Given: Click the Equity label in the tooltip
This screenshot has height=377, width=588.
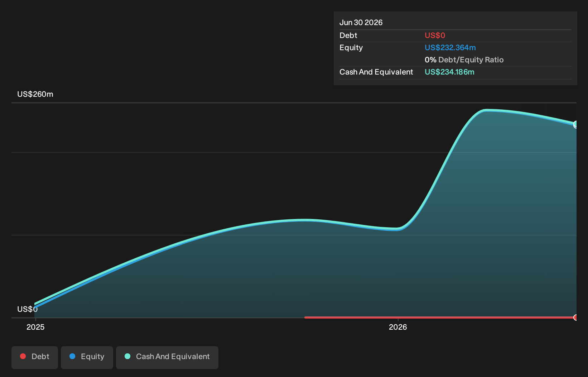Looking at the screenshot, I should (x=351, y=48).
